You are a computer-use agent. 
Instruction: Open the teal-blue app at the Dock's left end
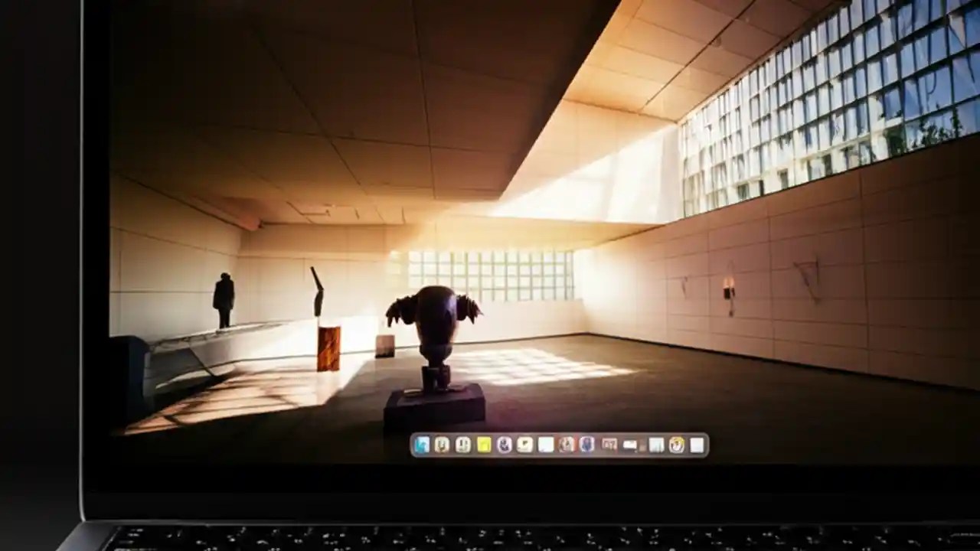pyautogui.click(x=420, y=446)
